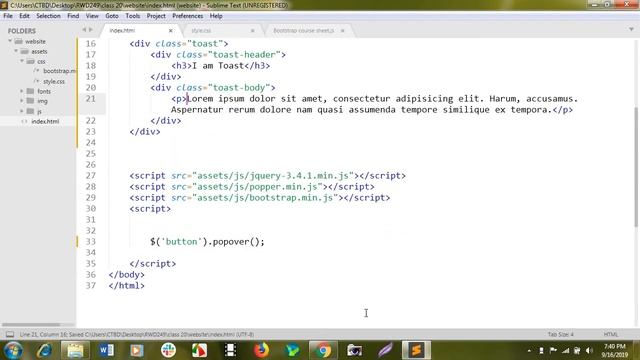Expand the fonts folder

click(x=22, y=91)
